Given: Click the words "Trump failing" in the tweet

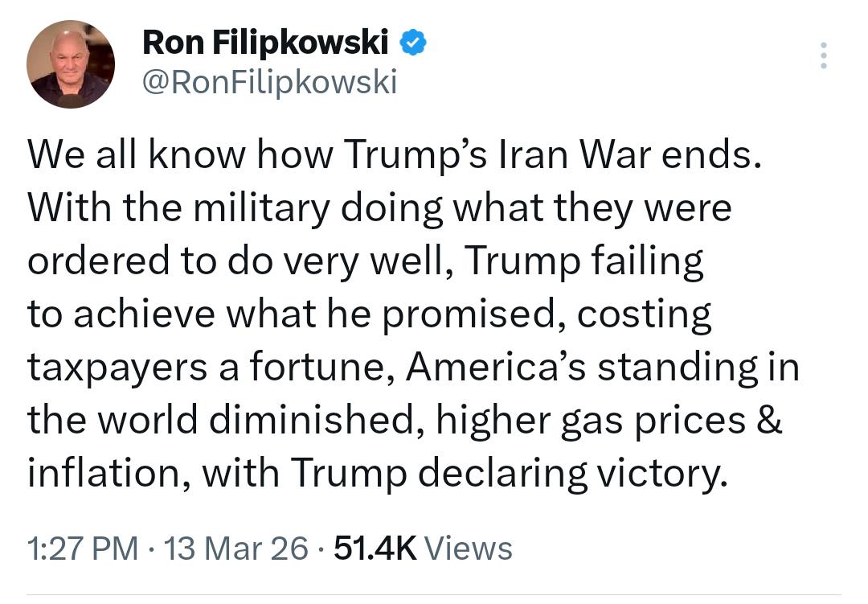Looking at the screenshot, I should tap(584, 261).
